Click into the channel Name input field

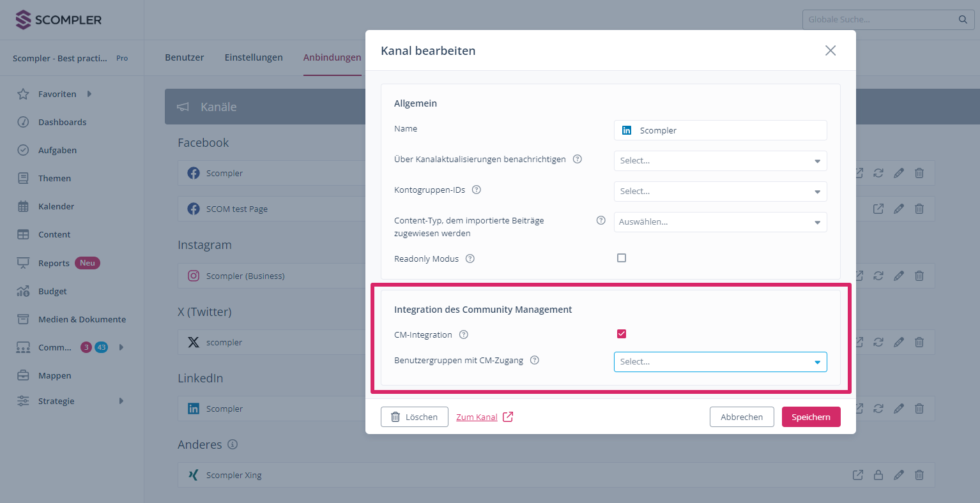click(728, 131)
